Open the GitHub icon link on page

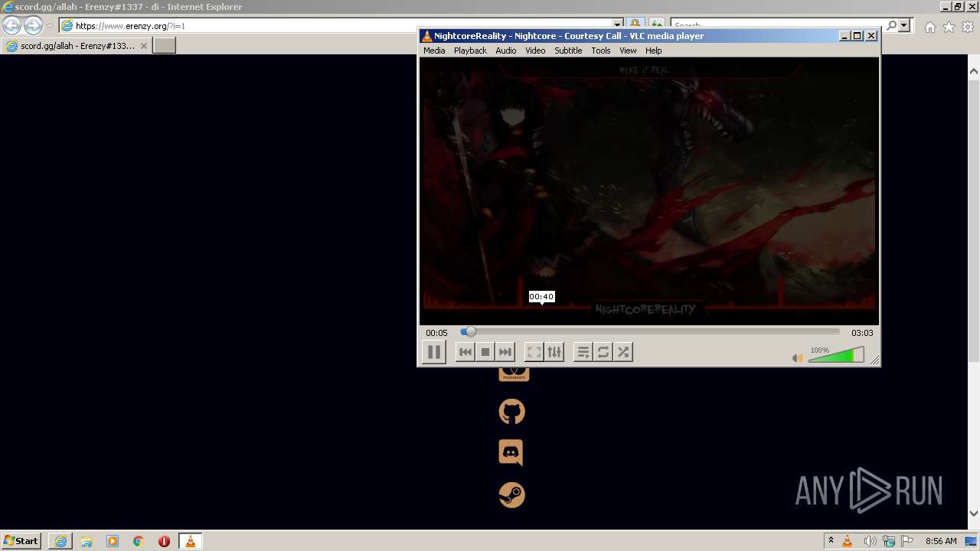point(511,412)
